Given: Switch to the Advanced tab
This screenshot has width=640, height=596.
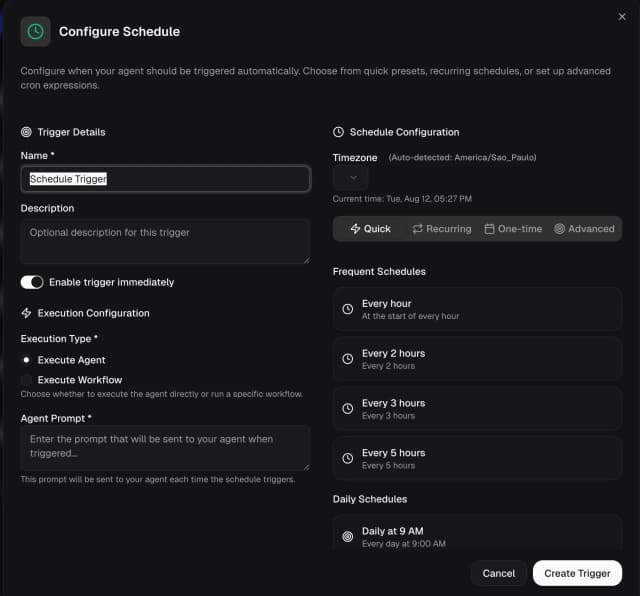Looking at the screenshot, I should point(584,229).
